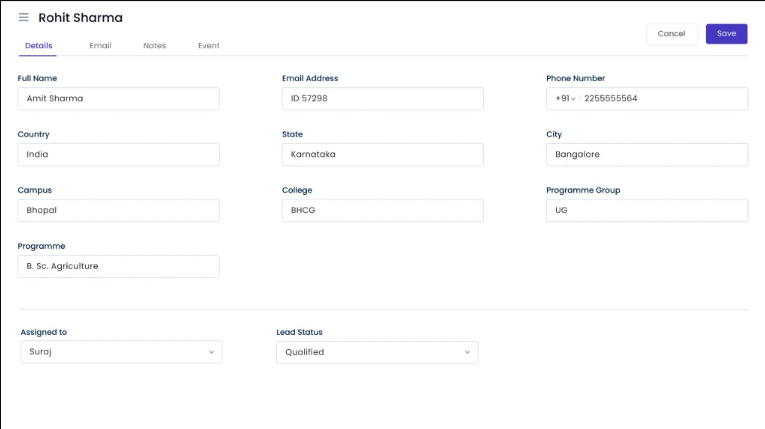Image resolution: width=765 pixels, height=429 pixels.
Task: Select the State field showing Karnataka
Action: click(x=382, y=155)
